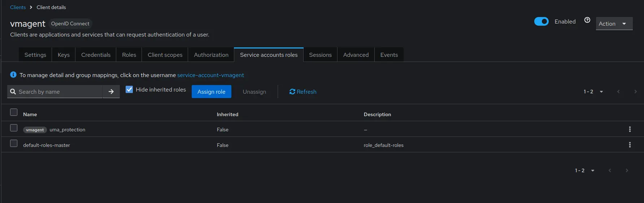The image size is (644, 203).
Task: Uncheck the Hide inherited roles checkbox
Action: point(129,90)
